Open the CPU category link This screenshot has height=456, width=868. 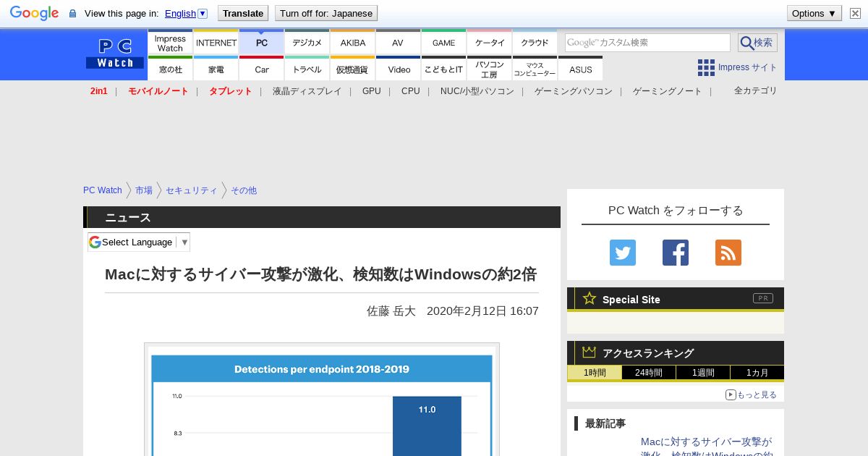[410, 91]
